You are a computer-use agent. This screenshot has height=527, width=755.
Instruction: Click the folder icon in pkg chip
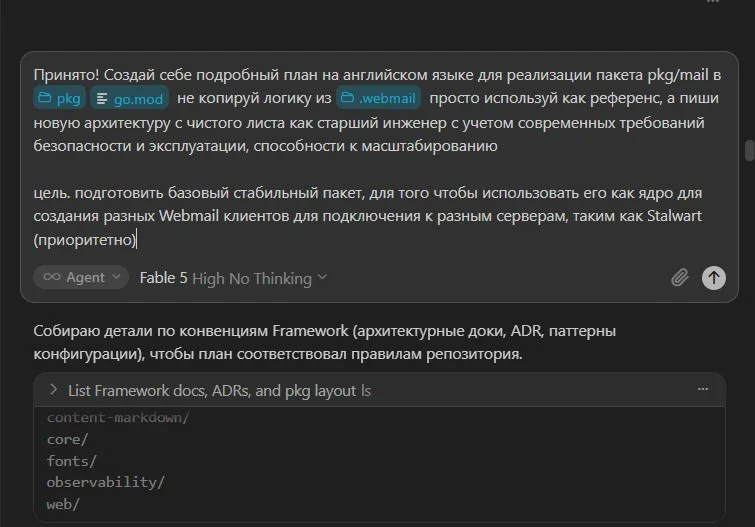point(45,98)
